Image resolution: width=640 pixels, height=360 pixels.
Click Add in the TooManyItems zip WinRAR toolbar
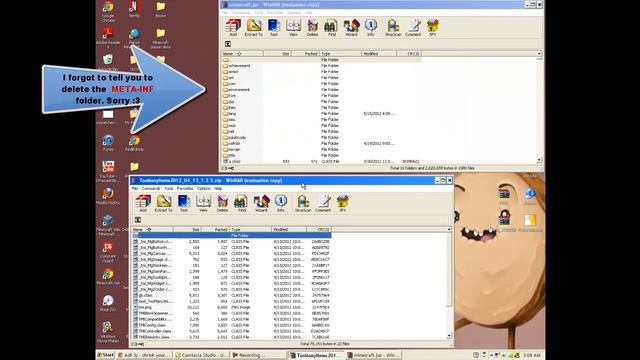(143, 203)
